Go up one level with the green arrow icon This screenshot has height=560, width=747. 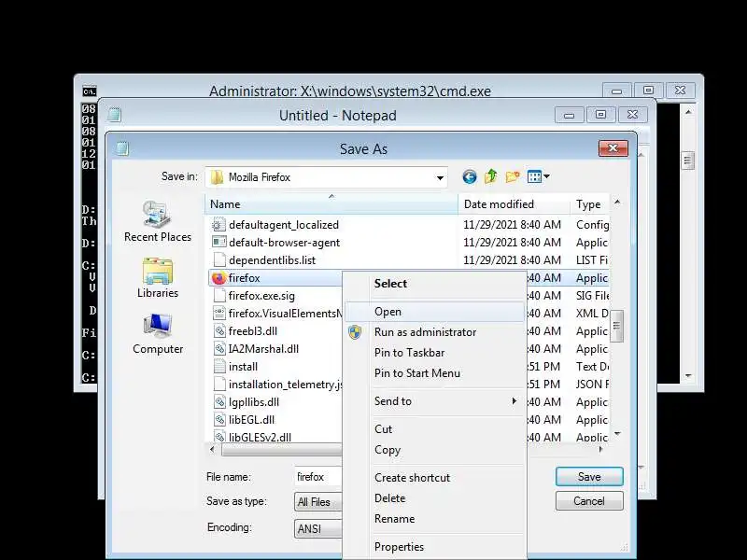click(x=491, y=176)
